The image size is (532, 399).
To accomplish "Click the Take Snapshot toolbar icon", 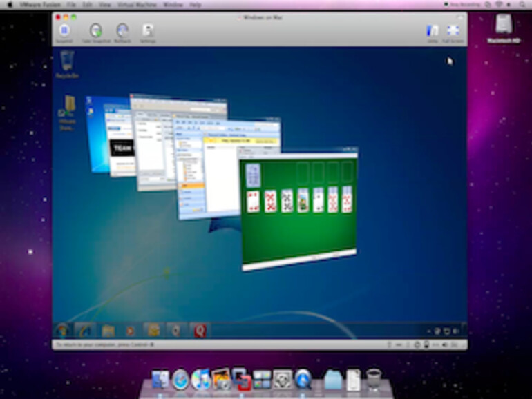I will (x=96, y=30).
